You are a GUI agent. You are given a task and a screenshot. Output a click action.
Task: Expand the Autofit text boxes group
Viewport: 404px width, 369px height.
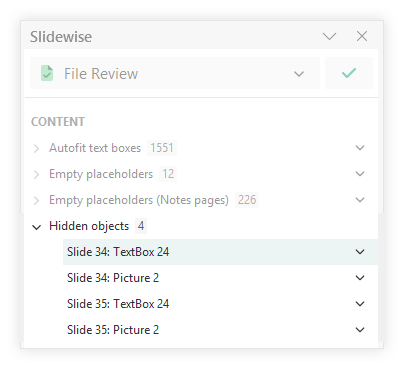pos(36,148)
